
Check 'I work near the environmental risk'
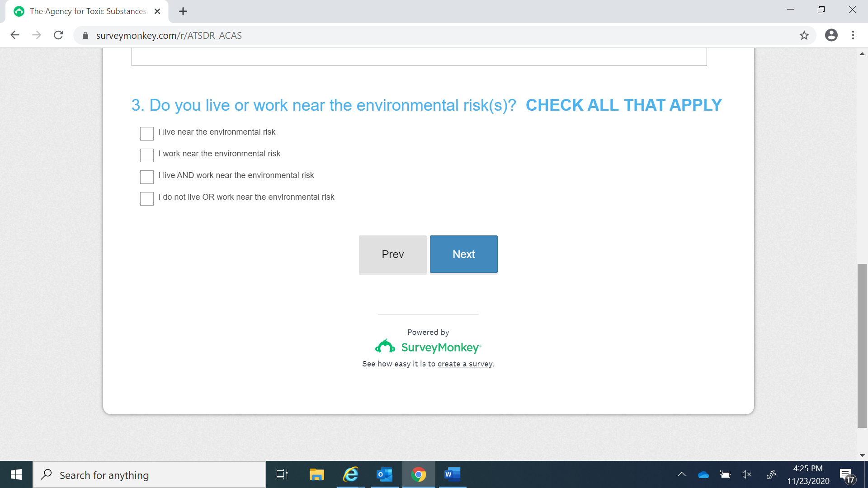(x=147, y=155)
